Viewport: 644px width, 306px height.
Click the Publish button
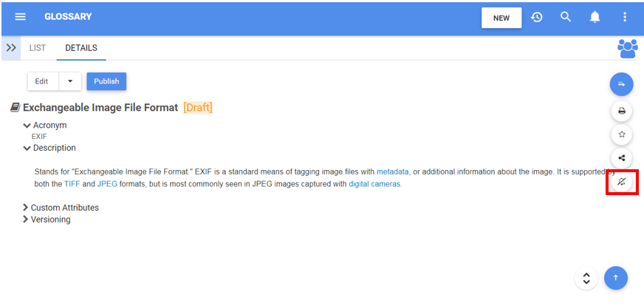(106, 81)
